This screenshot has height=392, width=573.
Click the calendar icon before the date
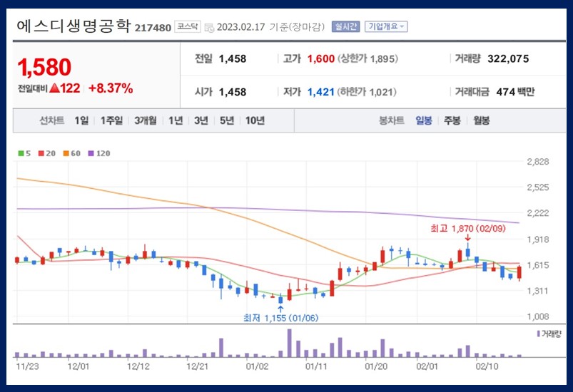click(209, 28)
